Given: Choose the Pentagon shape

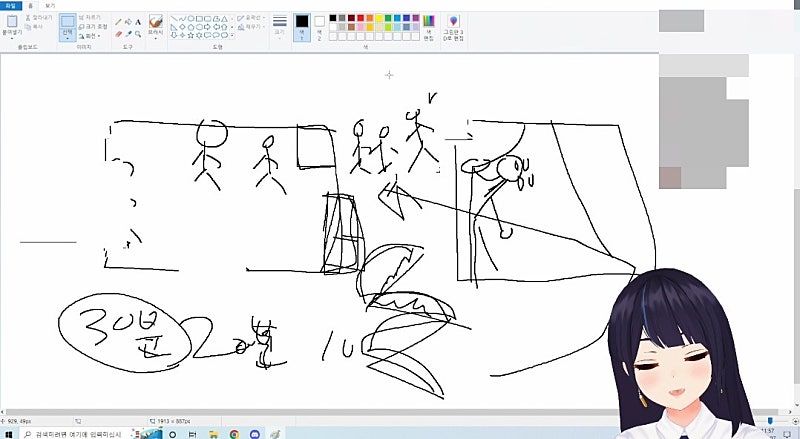Looking at the screenshot, I should [x=191, y=27].
